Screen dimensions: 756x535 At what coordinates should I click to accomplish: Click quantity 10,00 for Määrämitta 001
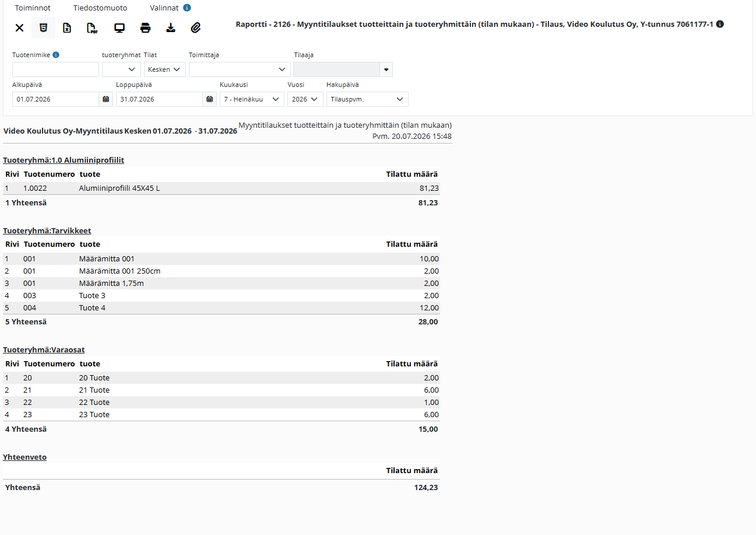point(429,258)
